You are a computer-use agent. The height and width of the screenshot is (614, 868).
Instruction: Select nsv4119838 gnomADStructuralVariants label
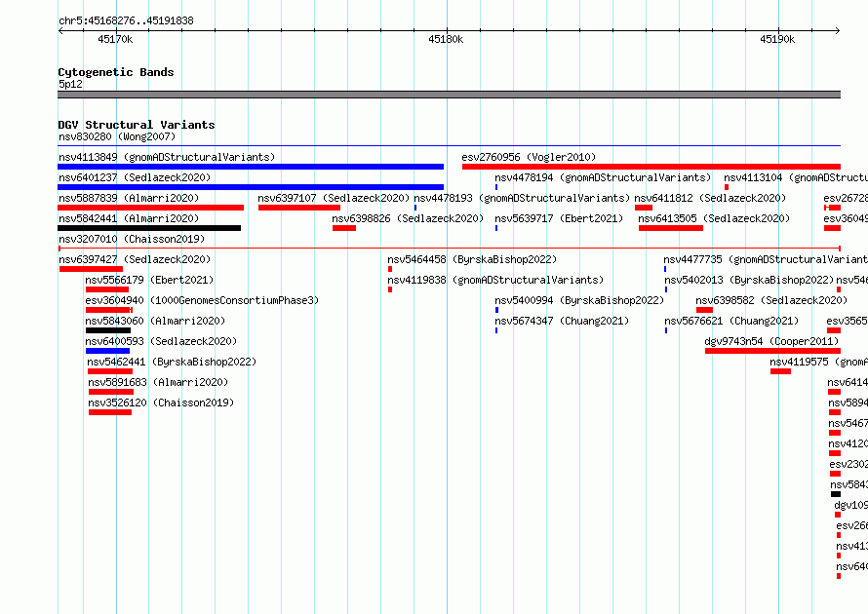pos(495,280)
